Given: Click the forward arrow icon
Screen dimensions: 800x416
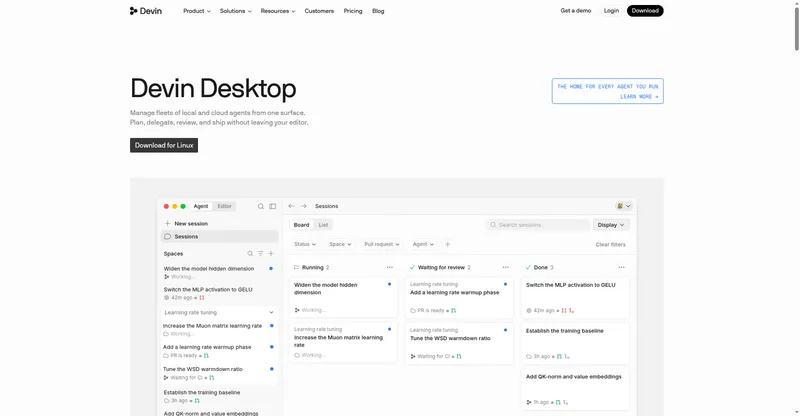Looking at the screenshot, I should [304, 206].
